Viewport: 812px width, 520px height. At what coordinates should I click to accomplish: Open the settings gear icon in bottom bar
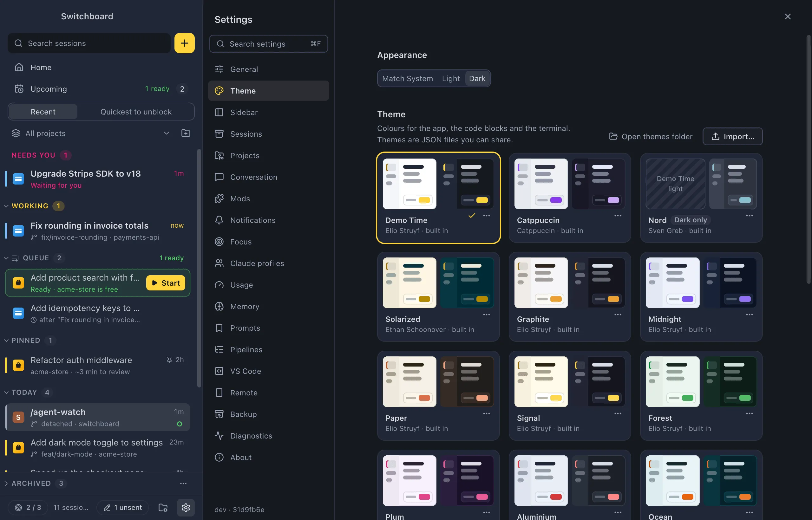pyautogui.click(x=186, y=507)
